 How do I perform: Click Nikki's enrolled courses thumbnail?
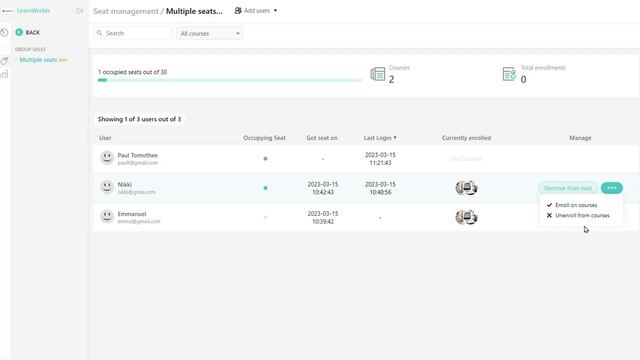pos(467,188)
